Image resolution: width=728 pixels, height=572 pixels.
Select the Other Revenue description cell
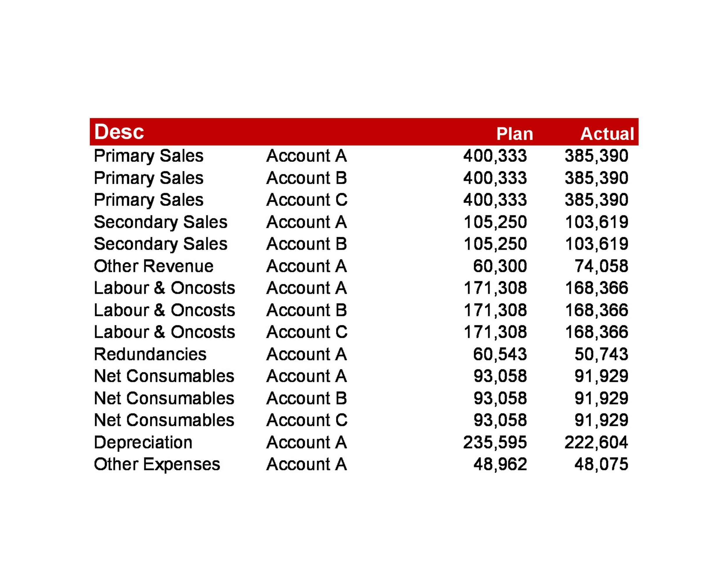pos(153,266)
